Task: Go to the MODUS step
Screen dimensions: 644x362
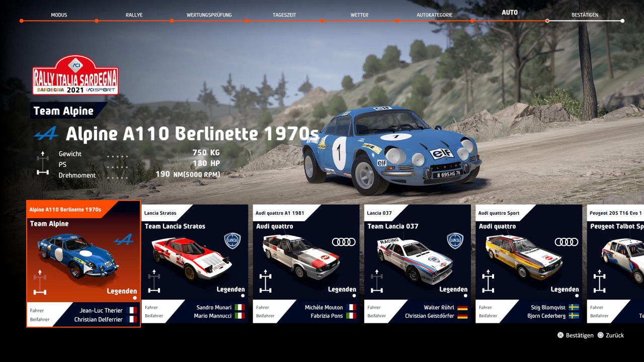Action: click(x=59, y=15)
